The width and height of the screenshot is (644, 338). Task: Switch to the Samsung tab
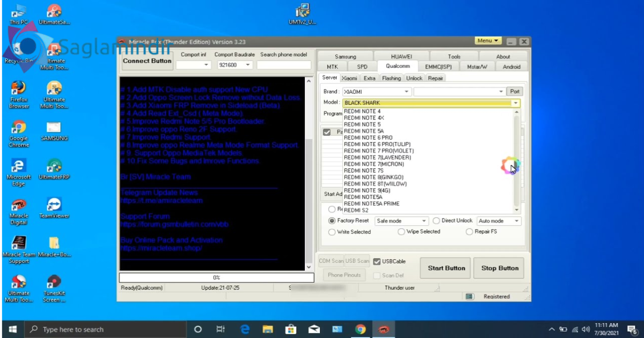(345, 56)
